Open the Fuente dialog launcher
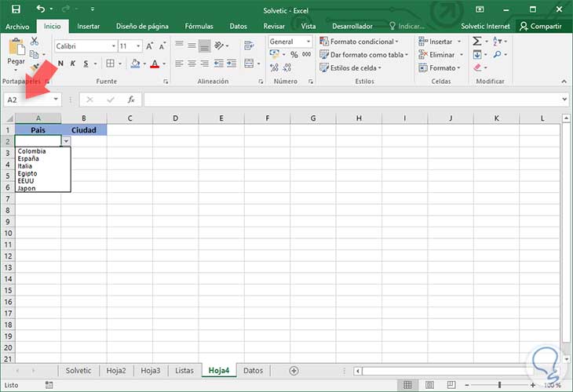 tap(166, 82)
